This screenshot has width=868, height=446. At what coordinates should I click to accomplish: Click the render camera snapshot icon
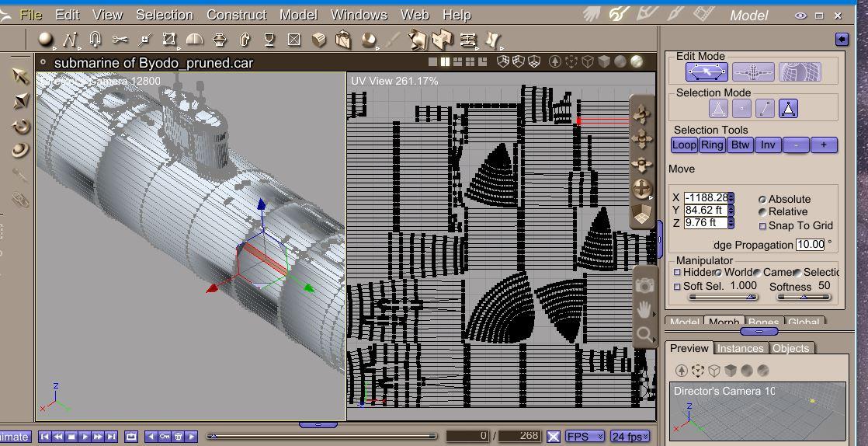pos(644,285)
